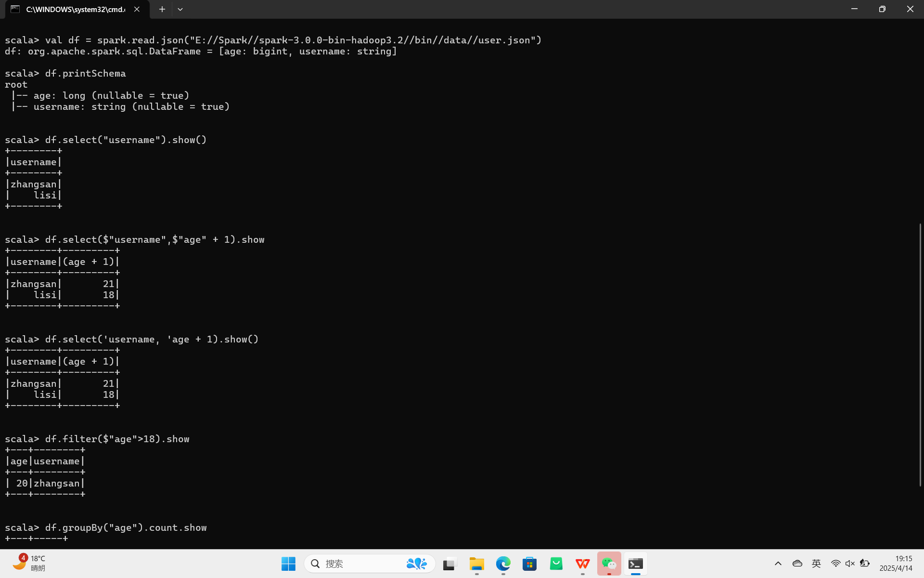Open the clock and date panel
The height and width of the screenshot is (578, 924).
click(896, 564)
